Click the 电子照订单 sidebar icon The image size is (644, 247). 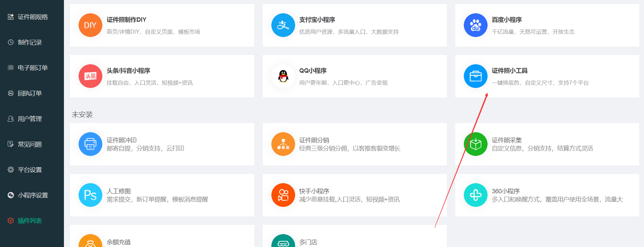[11, 68]
